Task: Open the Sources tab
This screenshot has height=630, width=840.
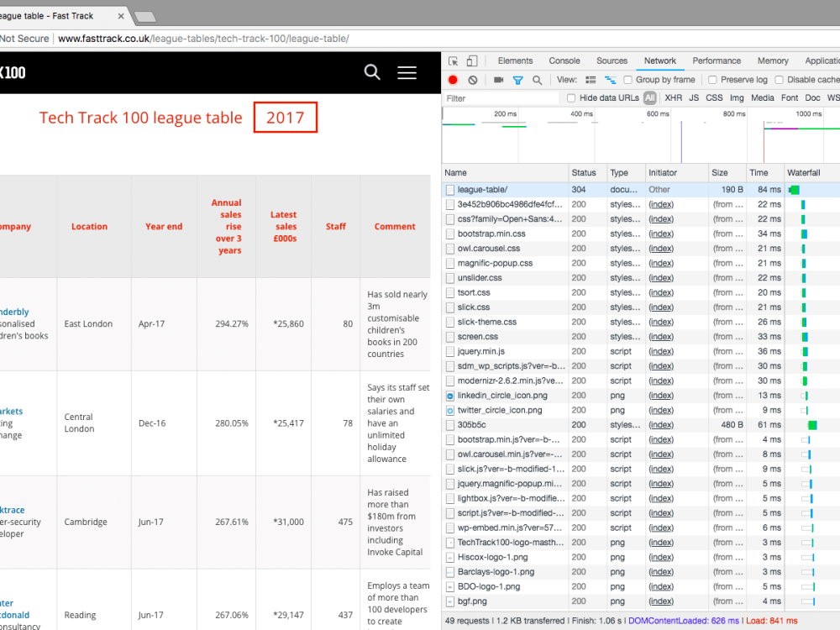Action: click(612, 61)
